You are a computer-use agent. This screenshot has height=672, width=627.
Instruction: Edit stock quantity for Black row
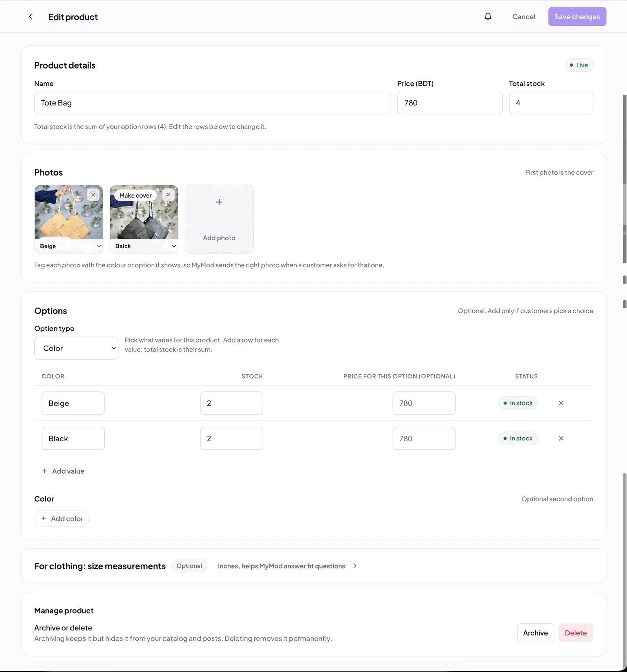point(232,438)
